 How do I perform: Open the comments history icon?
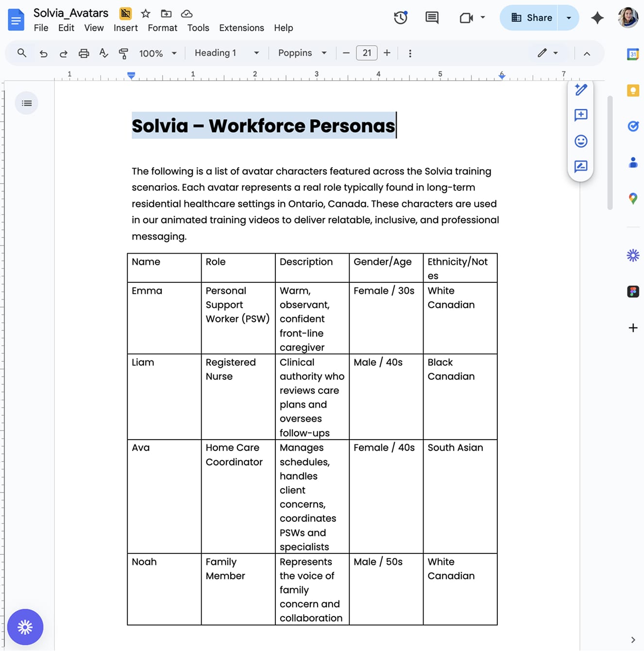(432, 18)
